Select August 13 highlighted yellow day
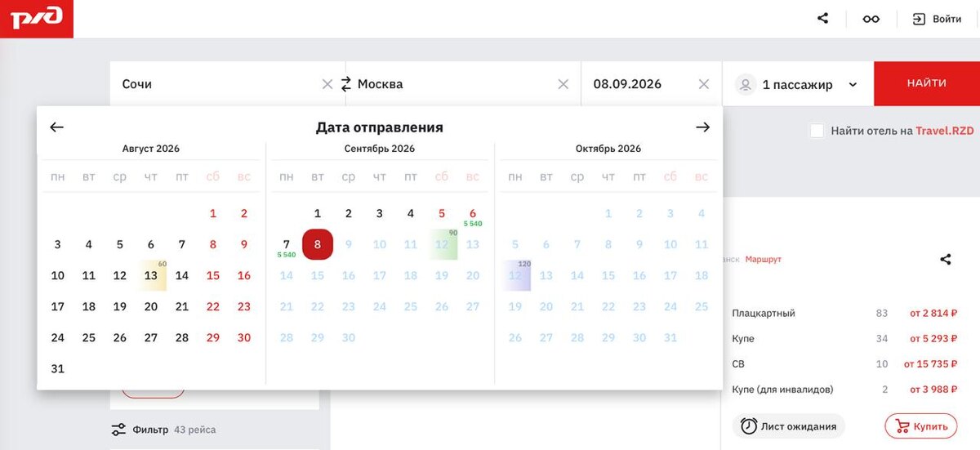Viewport: 980px width, 450px height. pyautogui.click(x=151, y=275)
